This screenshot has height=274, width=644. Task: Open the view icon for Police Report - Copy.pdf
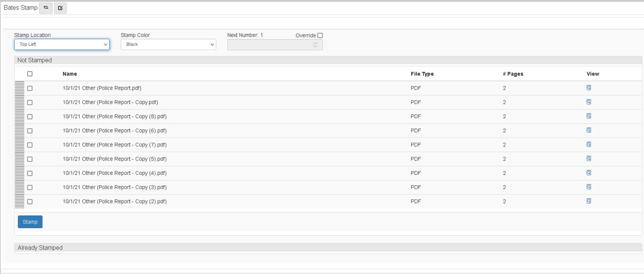pyautogui.click(x=589, y=102)
